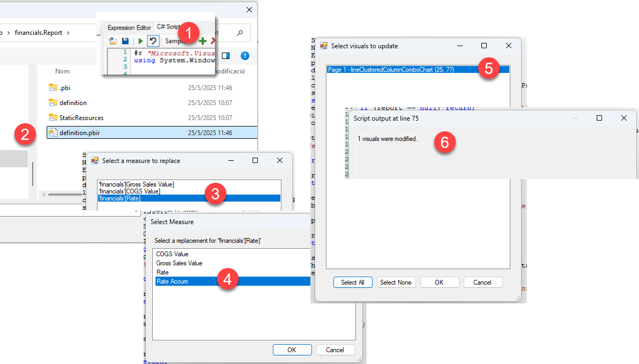Screen dimensions: 639x364
Task: Switch to the C# Script tab
Action: click(x=168, y=27)
